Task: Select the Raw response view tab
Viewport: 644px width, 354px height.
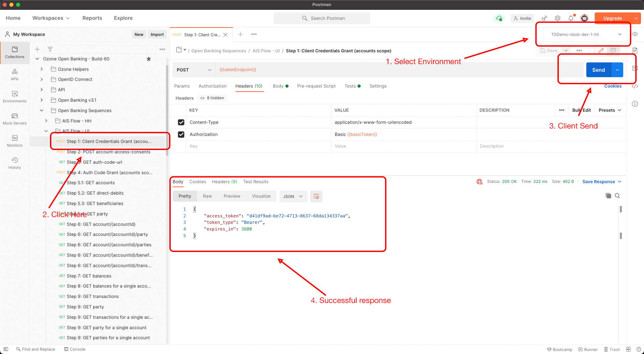Action: pyautogui.click(x=207, y=196)
